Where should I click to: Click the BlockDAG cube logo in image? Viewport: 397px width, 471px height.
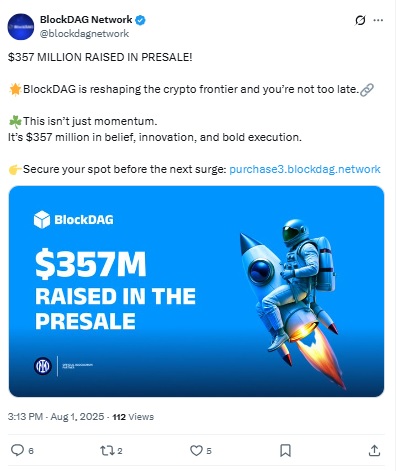[x=42, y=220]
